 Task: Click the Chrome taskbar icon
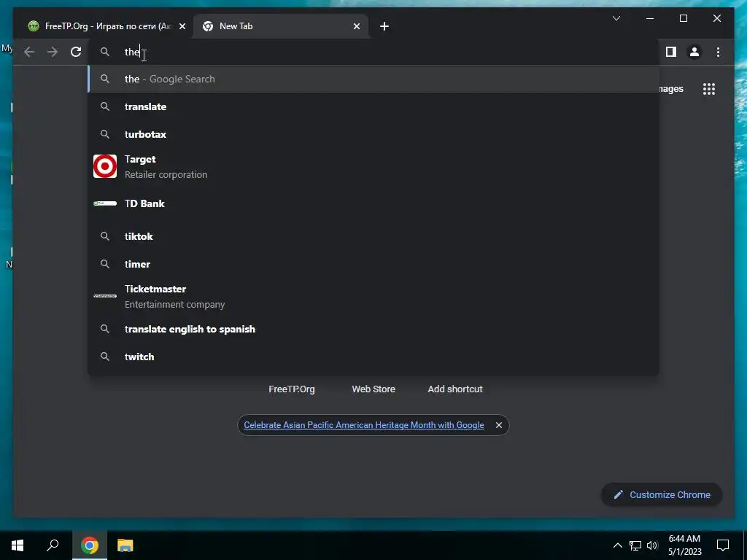pyautogui.click(x=89, y=545)
